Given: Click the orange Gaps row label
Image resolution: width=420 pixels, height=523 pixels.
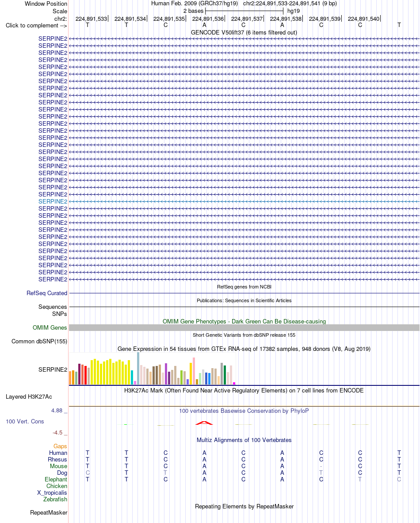Looking at the screenshot, I should [x=60, y=446].
